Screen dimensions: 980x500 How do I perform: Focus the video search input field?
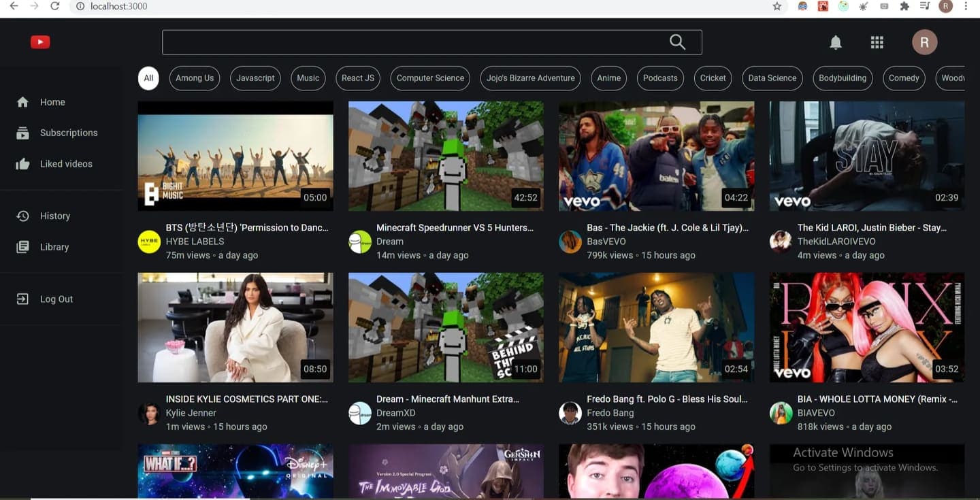pyautogui.click(x=415, y=42)
